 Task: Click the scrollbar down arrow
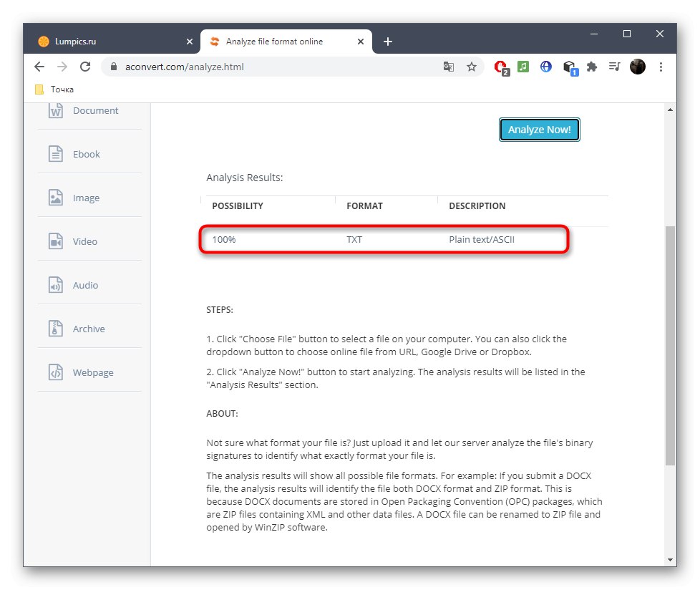pos(670,560)
